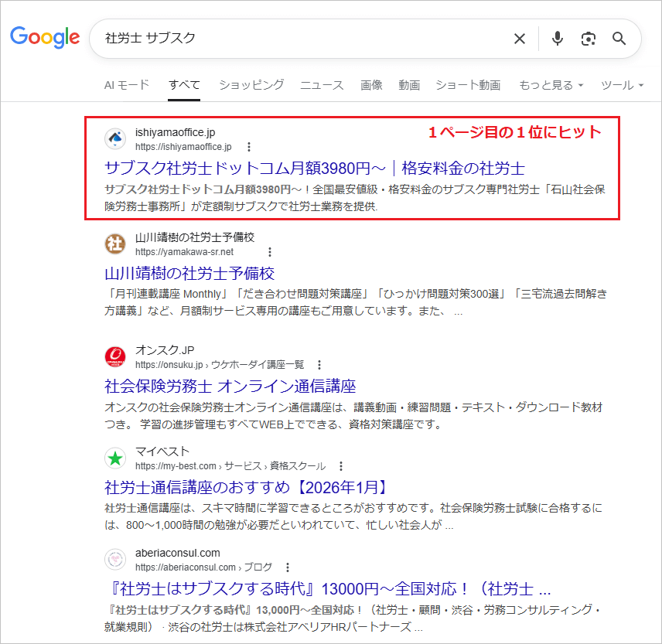Clear the search query with the X icon
Image resolution: width=662 pixels, height=644 pixels.
(520, 39)
